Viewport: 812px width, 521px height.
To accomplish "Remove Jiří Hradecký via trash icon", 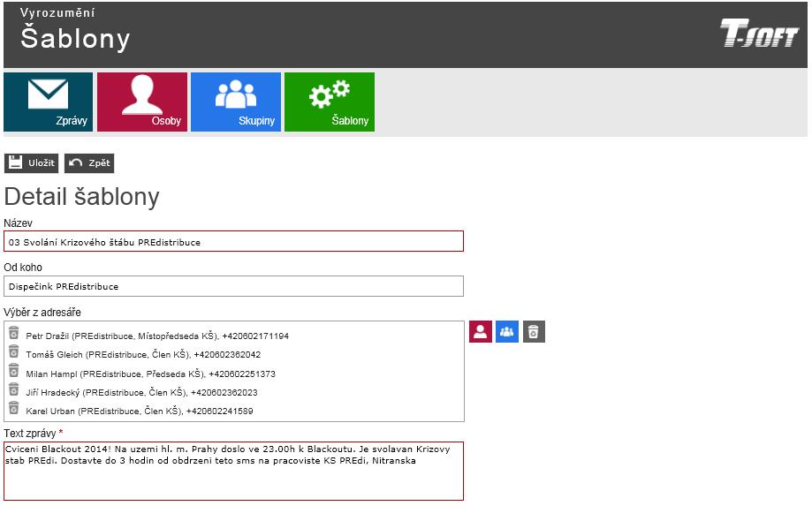I will [14, 389].
